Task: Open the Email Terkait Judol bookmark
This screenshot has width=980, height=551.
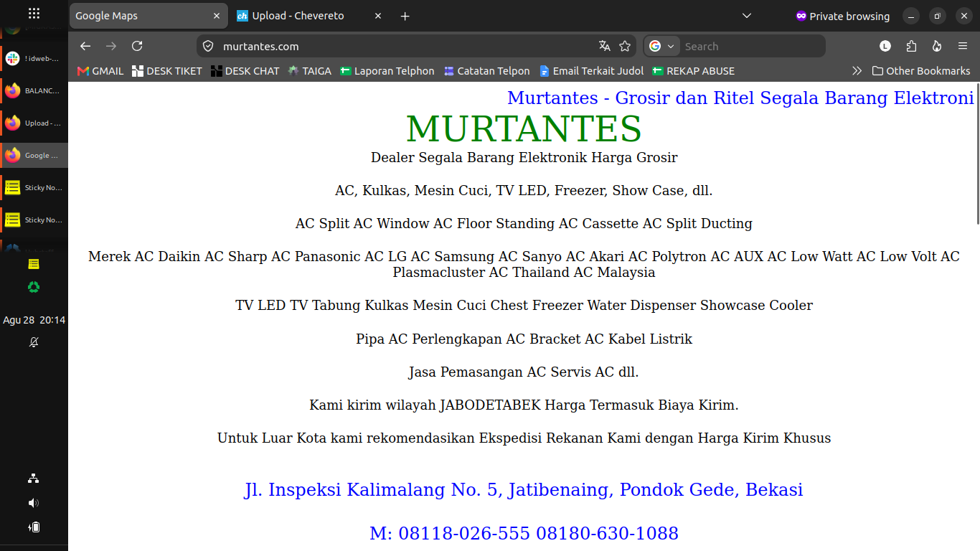Action: click(592, 71)
